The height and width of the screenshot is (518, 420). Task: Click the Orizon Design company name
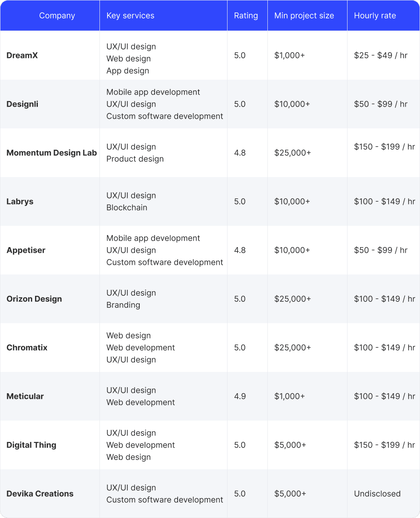(34, 299)
